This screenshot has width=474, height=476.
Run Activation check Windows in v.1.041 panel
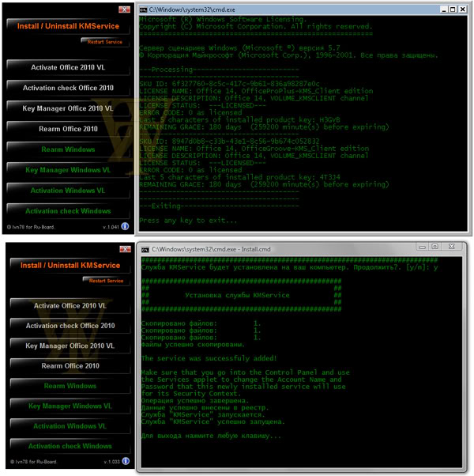coord(68,211)
